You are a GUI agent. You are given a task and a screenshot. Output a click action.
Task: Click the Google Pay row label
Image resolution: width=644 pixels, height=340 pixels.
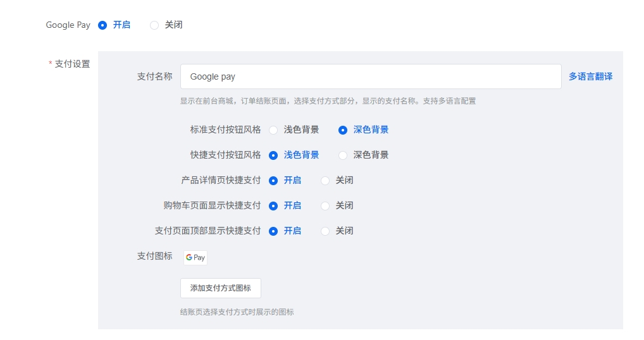(68, 25)
